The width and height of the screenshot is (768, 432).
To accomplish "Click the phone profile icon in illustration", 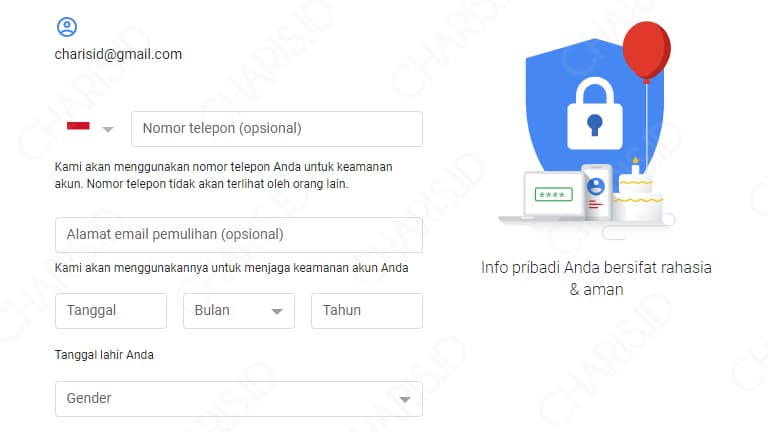I will coord(596,186).
